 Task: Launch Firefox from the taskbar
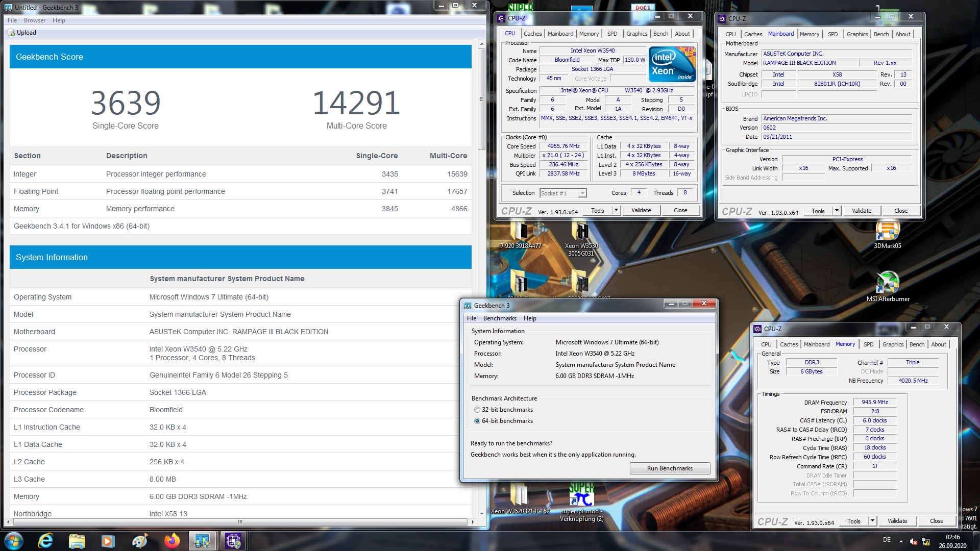(x=171, y=541)
